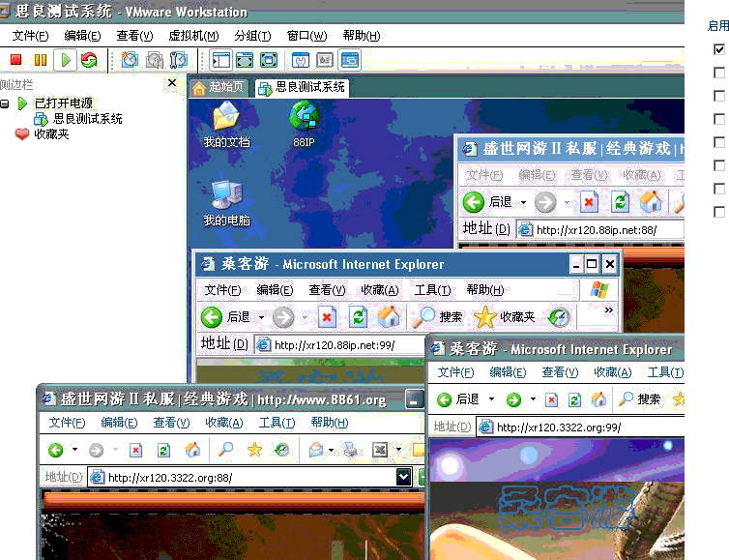Click the revert to snapshot icon

coord(155,60)
